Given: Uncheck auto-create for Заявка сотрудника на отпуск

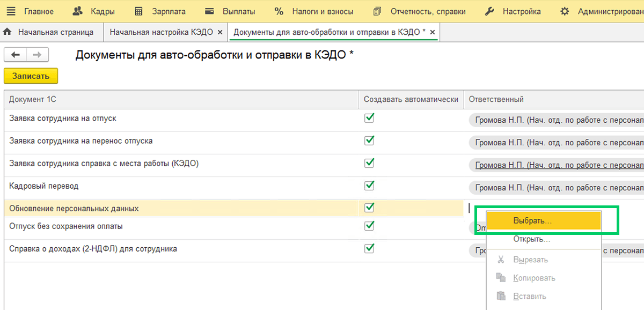Looking at the screenshot, I should (369, 117).
